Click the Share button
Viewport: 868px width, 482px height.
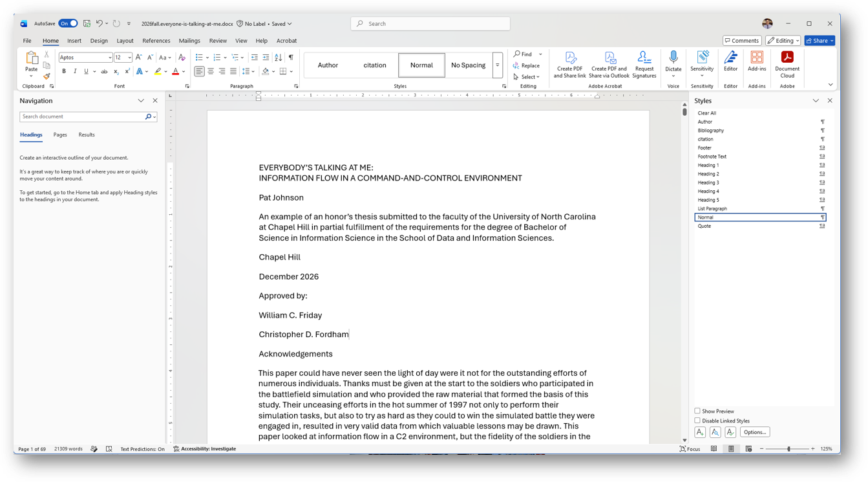[820, 41]
